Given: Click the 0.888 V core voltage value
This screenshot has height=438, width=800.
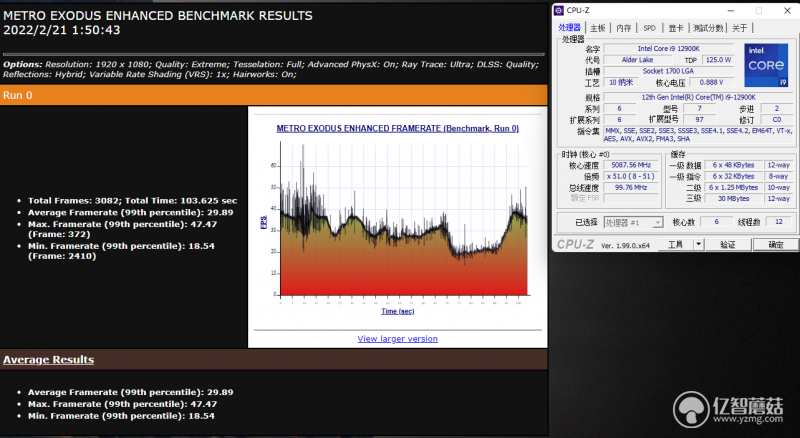Looking at the screenshot, I should [711, 82].
